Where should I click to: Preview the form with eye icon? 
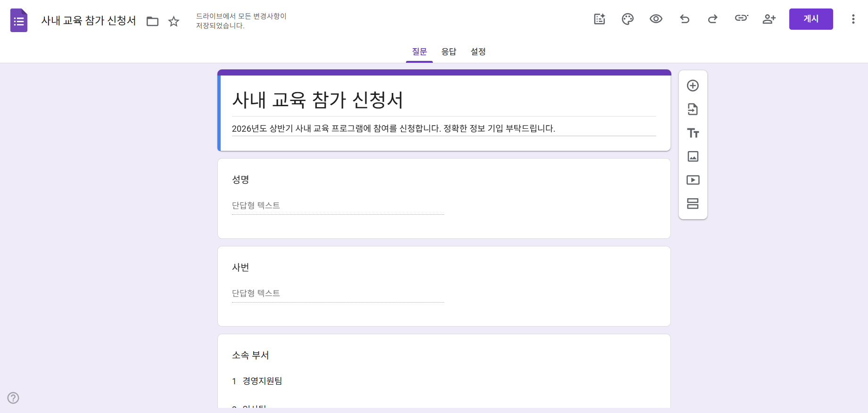point(656,19)
